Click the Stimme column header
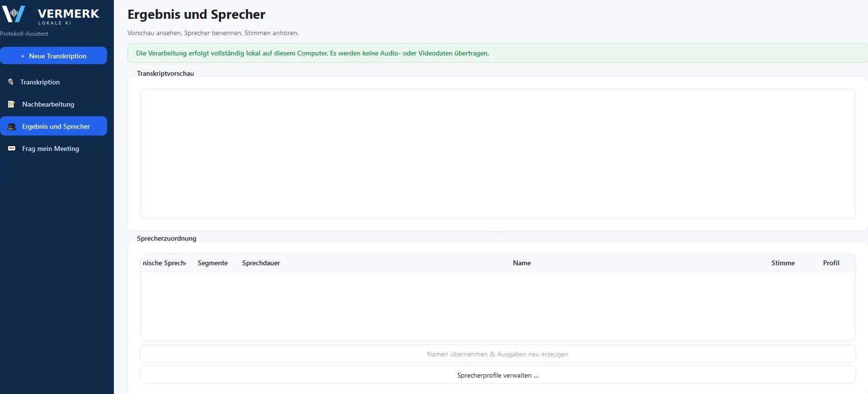868x394 pixels. [x=783, y=263]
